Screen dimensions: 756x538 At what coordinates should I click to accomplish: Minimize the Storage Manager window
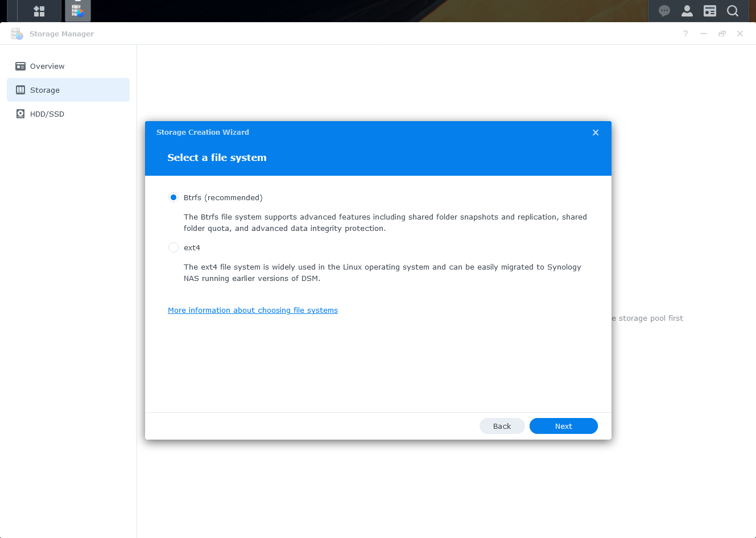coord(704,34)
